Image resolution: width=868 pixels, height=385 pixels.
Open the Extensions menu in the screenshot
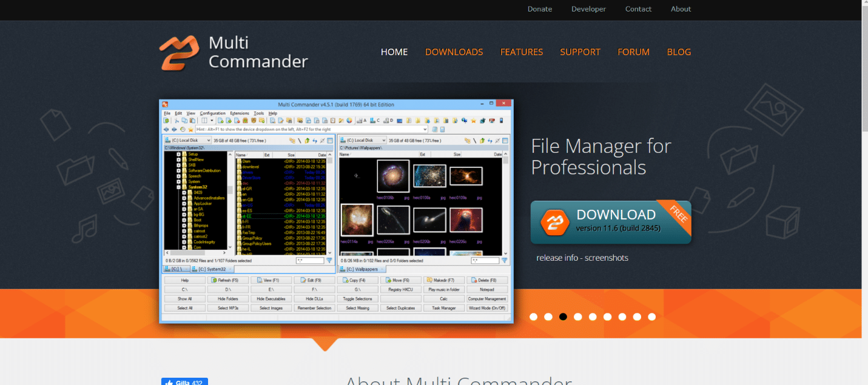pyautogui.click(x=240, y=113)
